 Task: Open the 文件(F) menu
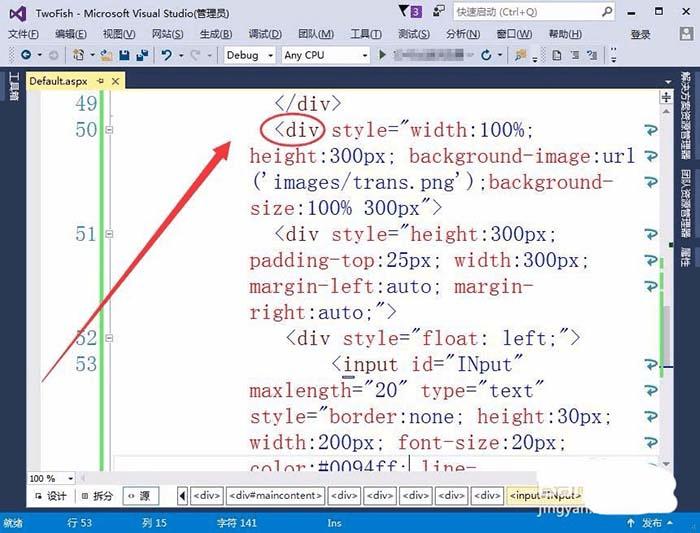click(x=24, y=34)
